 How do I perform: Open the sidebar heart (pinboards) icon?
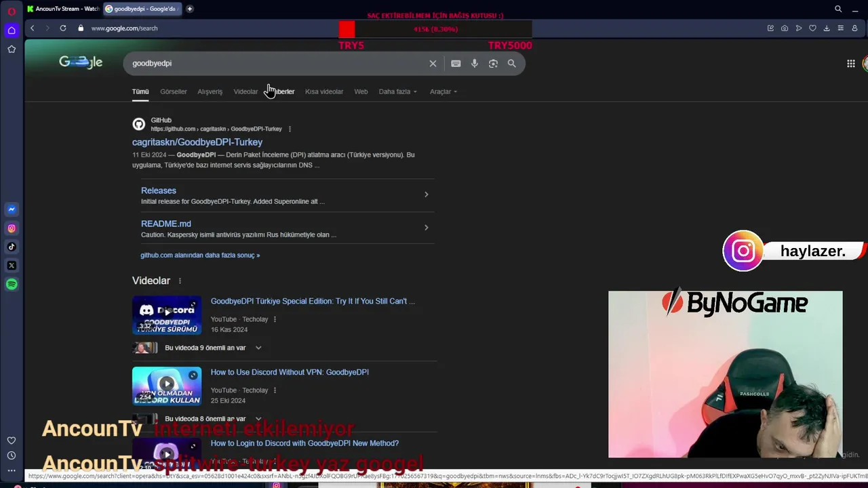coord(12,441)
